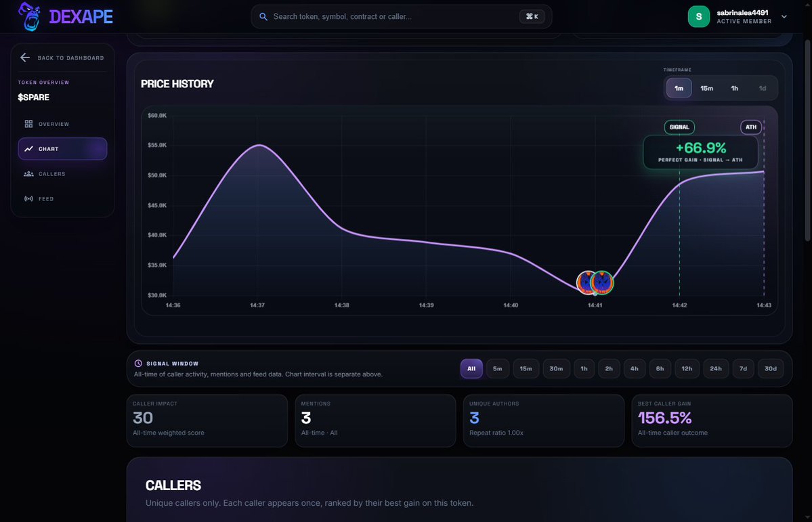Set signal window to 15m

click(x=526, y=369)
